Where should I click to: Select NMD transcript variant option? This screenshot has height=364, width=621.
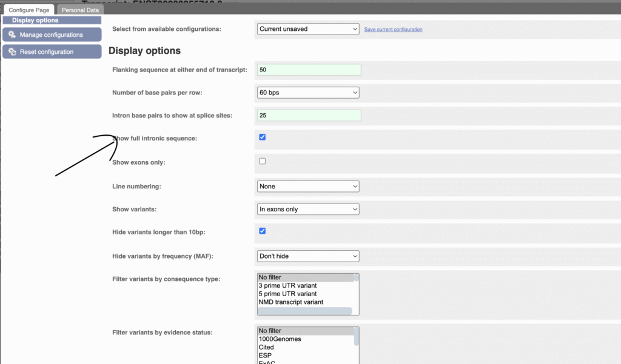coord(306,302)
